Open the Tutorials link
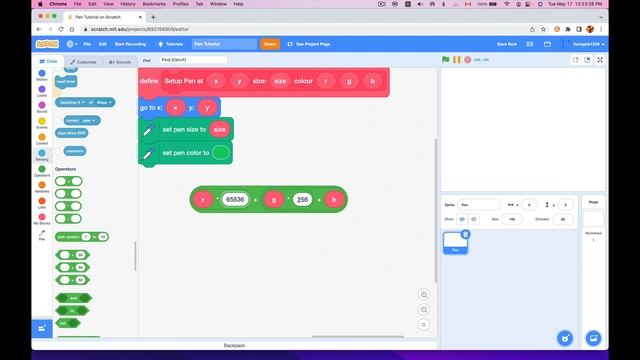Viewport: 640px width, 360px height. (x=171, y=44)
